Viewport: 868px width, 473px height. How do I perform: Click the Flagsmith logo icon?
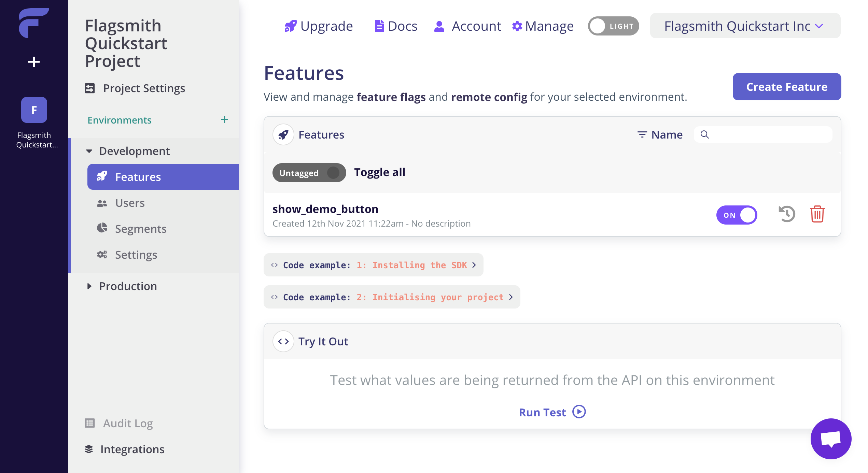point(34,23)
